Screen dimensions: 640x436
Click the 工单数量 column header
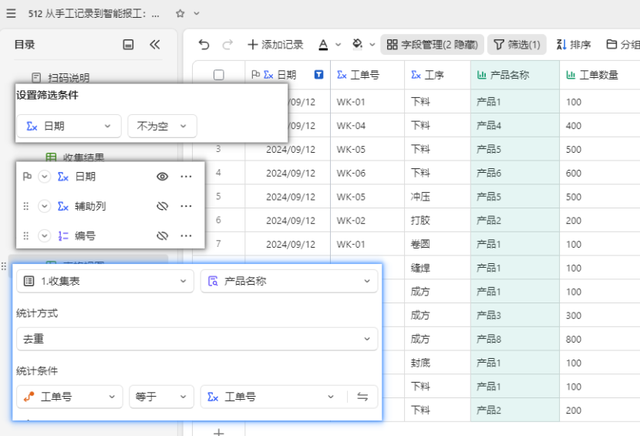coord(600,75)
